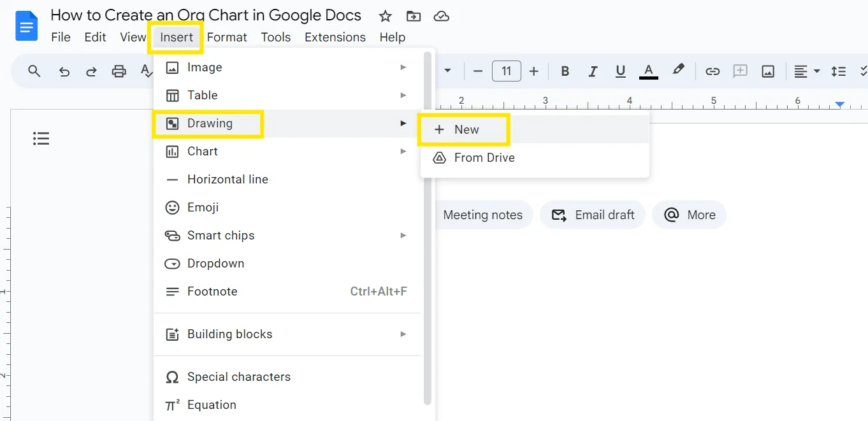Choose Emoji from Insert menu

287,208
